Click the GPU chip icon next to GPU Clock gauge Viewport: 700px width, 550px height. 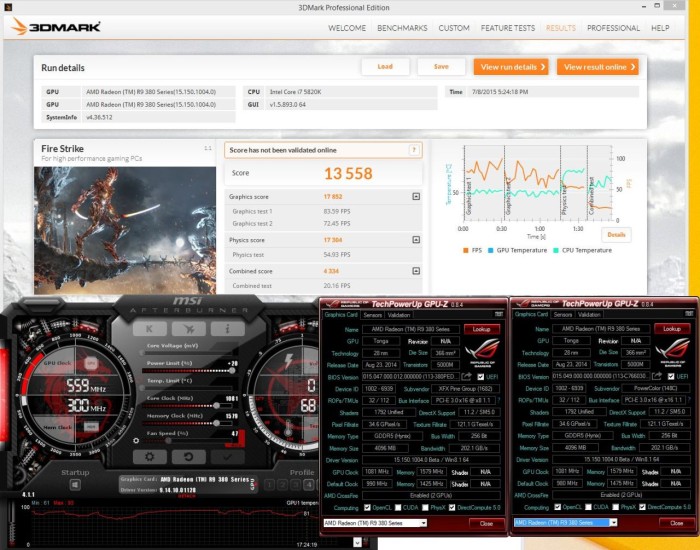click(92, 363)
